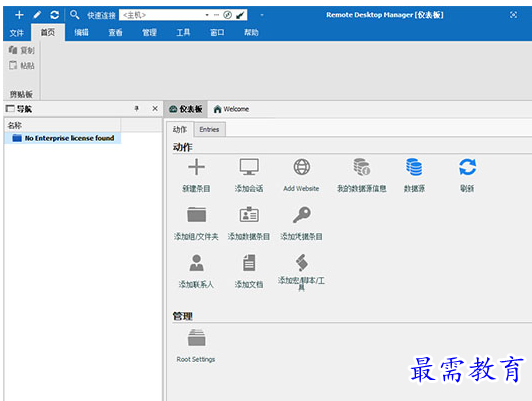Screen dimensions: 532x401
Task: Click the ellipsis button in host field
Action: tap(216, 15)
